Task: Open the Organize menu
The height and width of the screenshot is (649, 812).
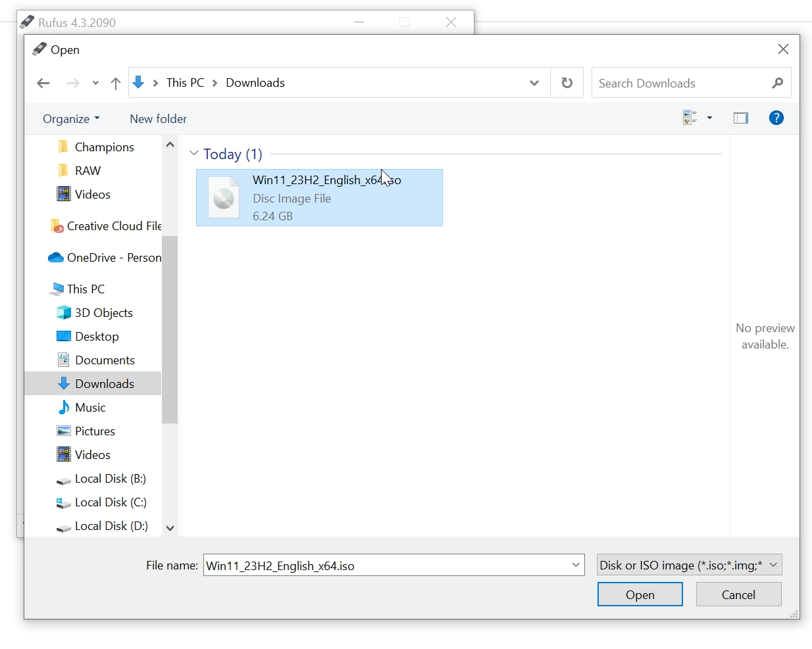Action: click(x=71, y=119)
